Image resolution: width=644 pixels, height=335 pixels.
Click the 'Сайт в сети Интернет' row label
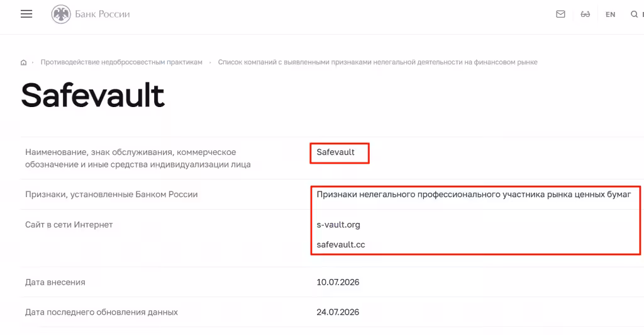click(x=69, y=225)
